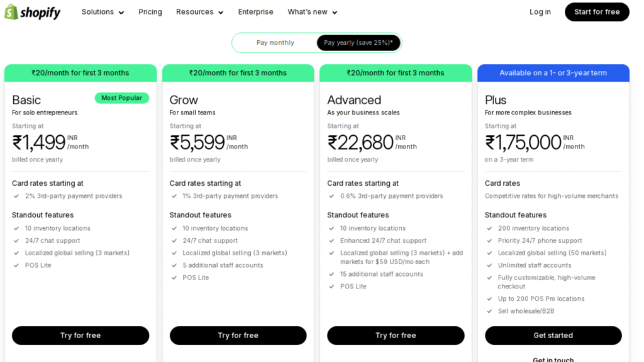Click the Start for free button
The image size is (644, 362).
coord(597,12)
